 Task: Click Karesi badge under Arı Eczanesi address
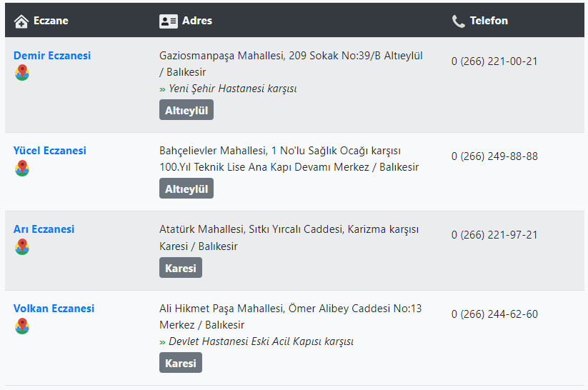click(181, 268)
